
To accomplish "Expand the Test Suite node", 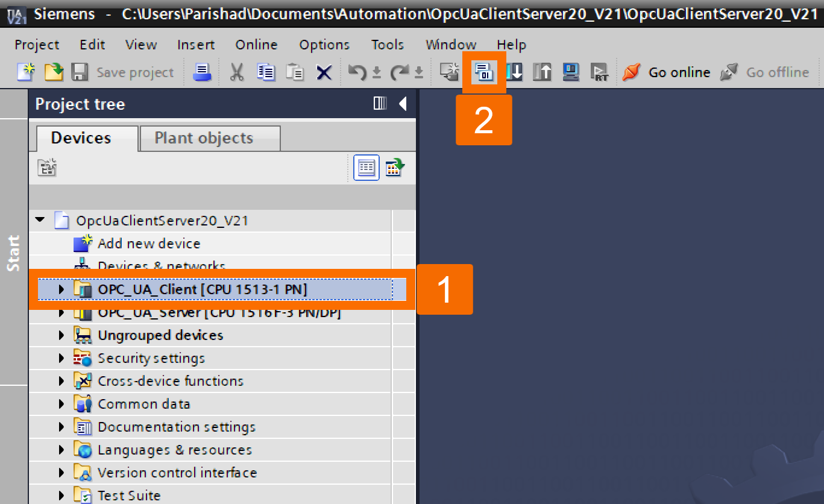I will 61,496.
